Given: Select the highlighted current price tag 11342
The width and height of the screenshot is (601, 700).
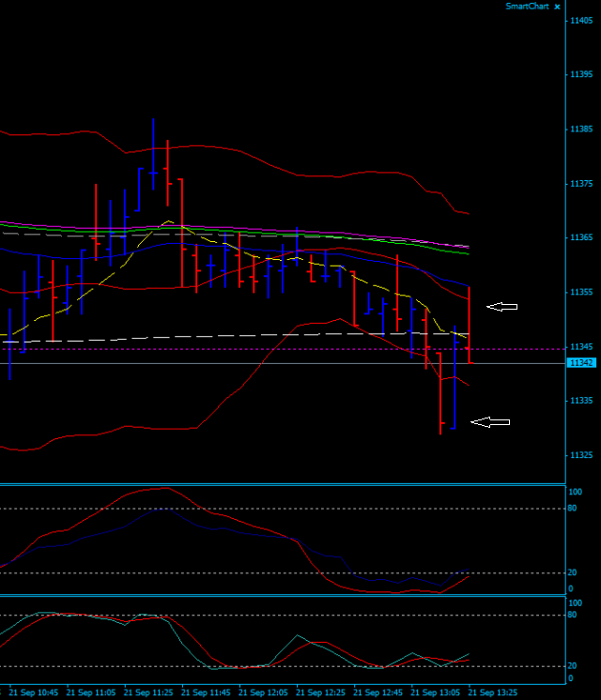Looking at the screenshot, I should click(581, 363).
